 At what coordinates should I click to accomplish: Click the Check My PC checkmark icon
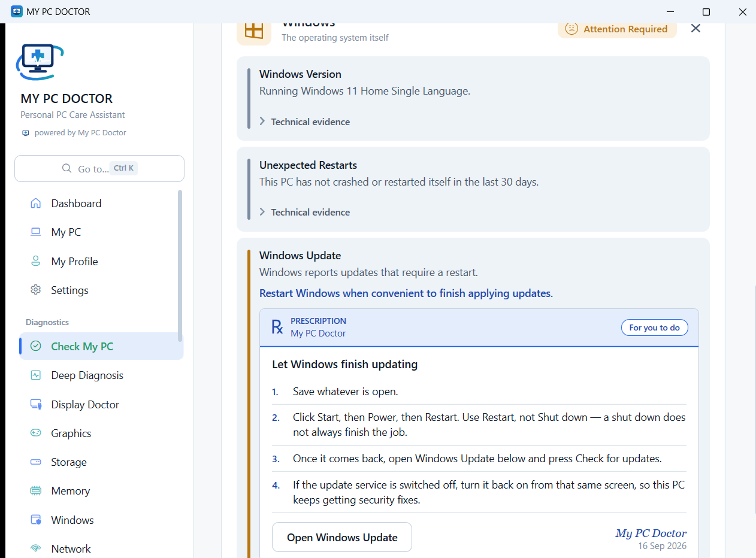(x=36, y=346)
